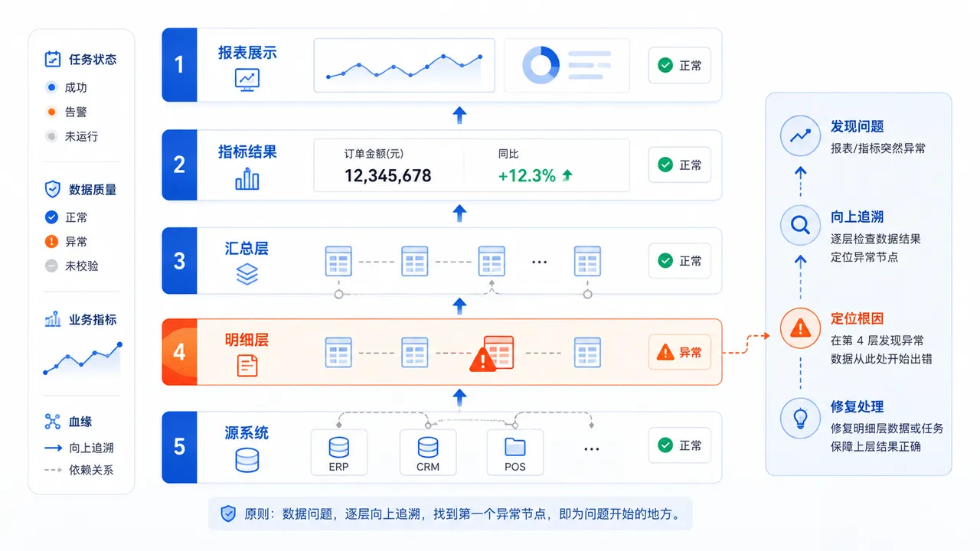Click the 定位根因 warning circle icon
The image size is (980, 551).
click(800, 328)
